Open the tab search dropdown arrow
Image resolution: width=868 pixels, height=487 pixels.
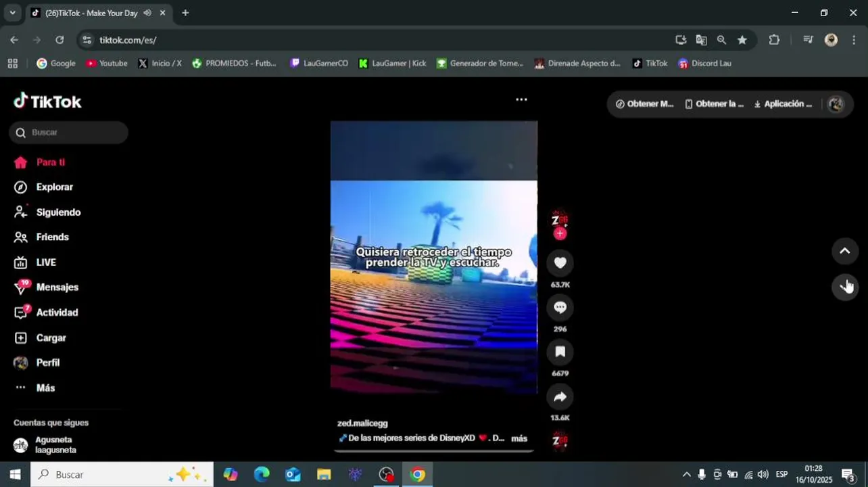(x=12, y=13)
